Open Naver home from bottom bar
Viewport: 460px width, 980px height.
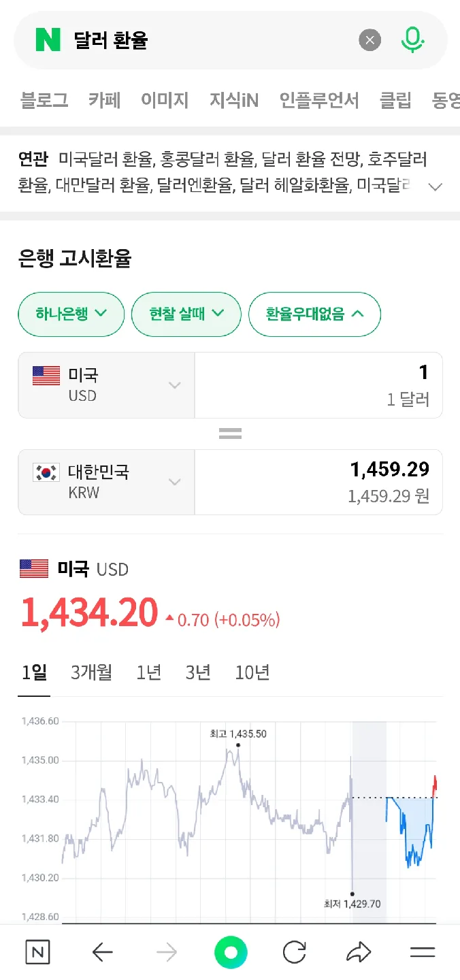(x=37, y=953)
